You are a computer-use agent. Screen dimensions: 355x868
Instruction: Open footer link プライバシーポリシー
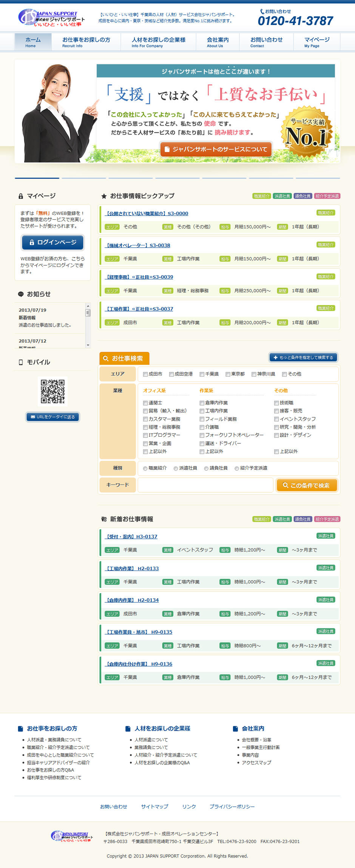click(232, 806)
